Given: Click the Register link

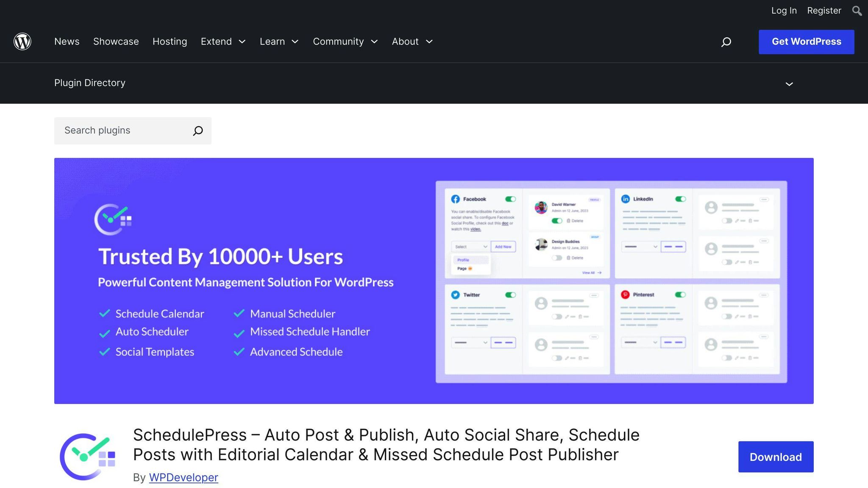Looking at the screenshot, I should click(x=824, y=11).
